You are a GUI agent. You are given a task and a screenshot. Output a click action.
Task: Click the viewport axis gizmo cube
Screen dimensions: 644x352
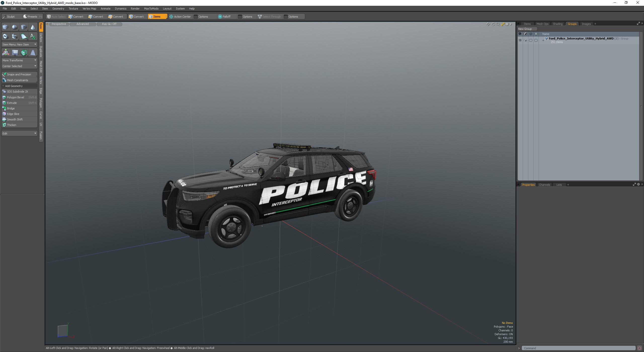[x=63, y=331]
